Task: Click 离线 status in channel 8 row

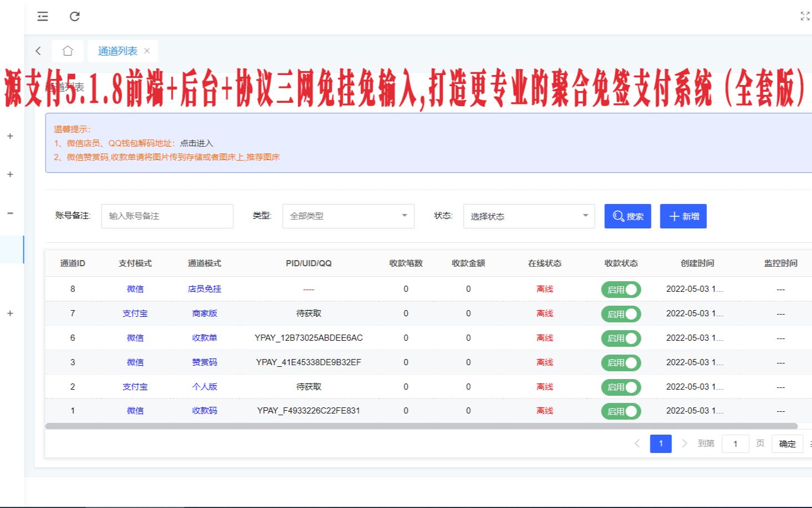Action: point(545,289)
